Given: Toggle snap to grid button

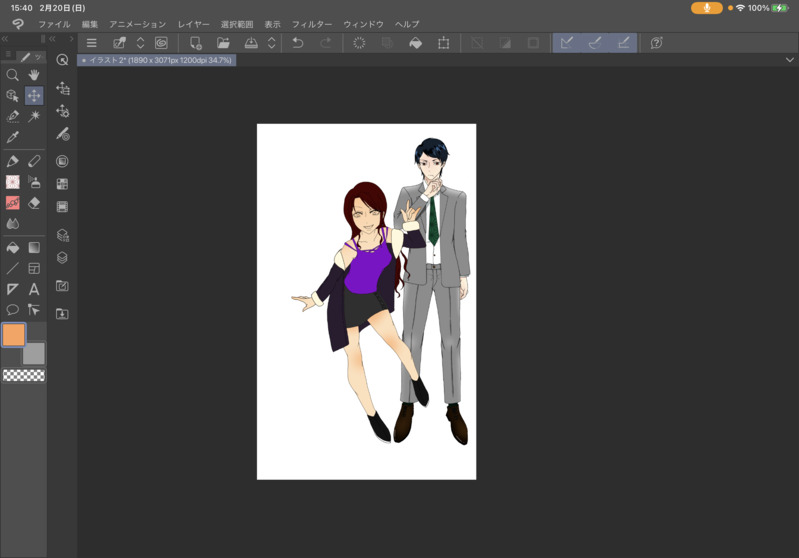Looking at the screenshot, I should [623, 43].
